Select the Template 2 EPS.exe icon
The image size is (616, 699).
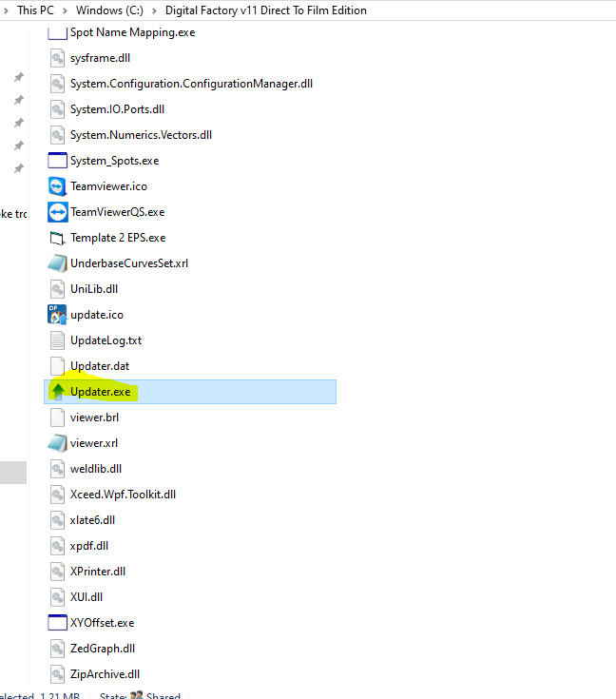coord(58,238)
